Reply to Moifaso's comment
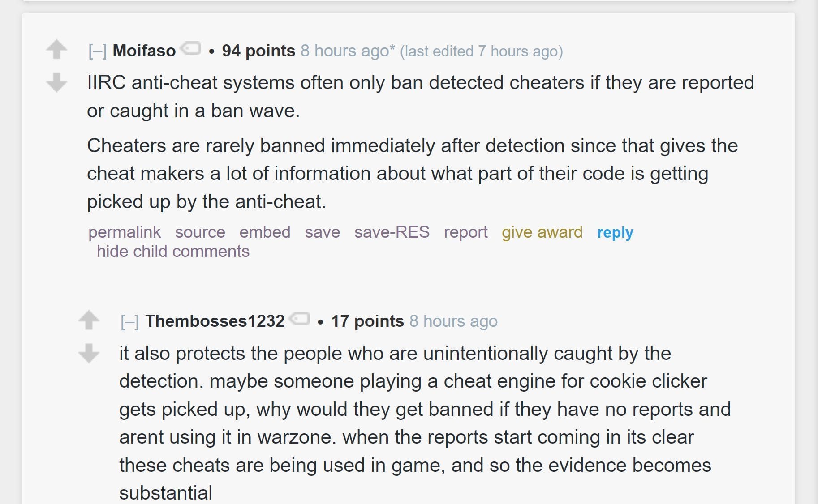The width and height of the screenshot is (818, 504). pos(615,232)
